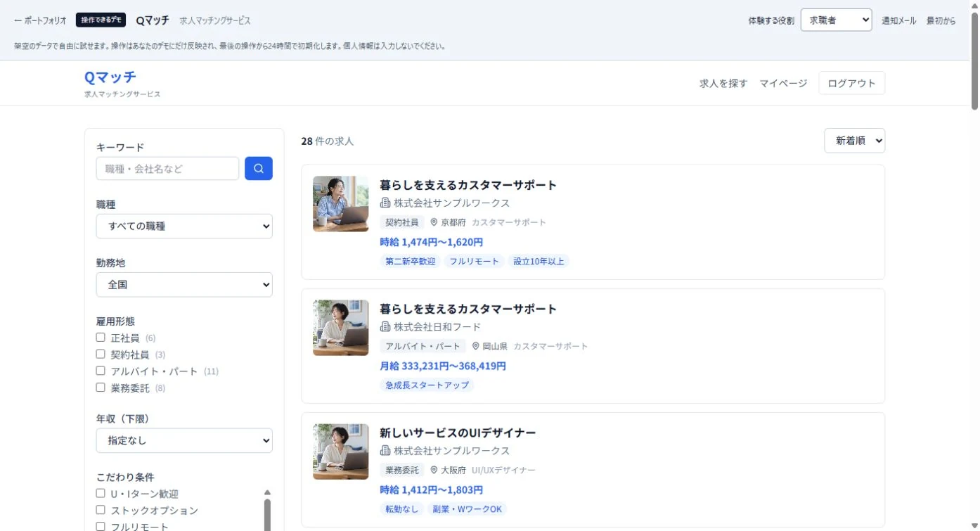
Task: Click the building icon in the UIデザイナー card
Action: [385, 450]
